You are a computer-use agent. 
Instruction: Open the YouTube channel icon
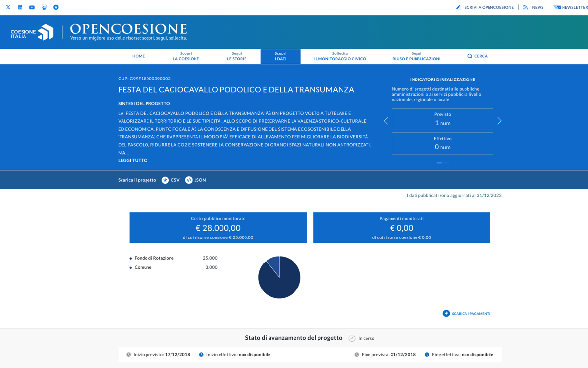[32, 7]
